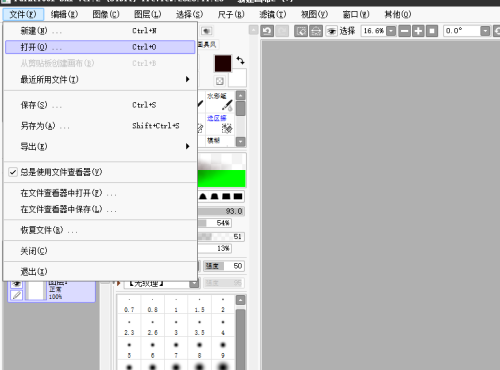This screenshot has height=370, width=500.
Task: Toggle the selection visibility eye icon
Action: (x=331, y=31)
